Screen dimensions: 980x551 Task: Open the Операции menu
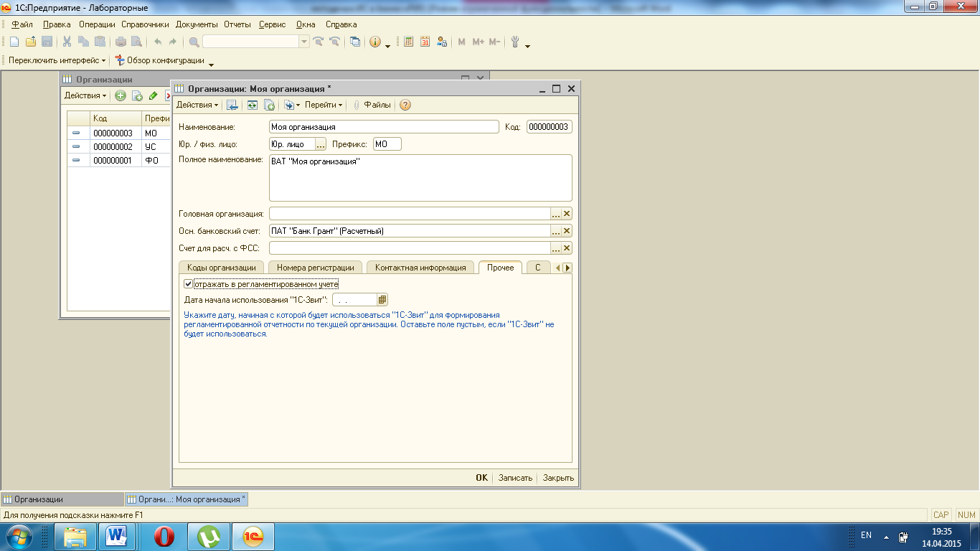[x=97, y=24]
